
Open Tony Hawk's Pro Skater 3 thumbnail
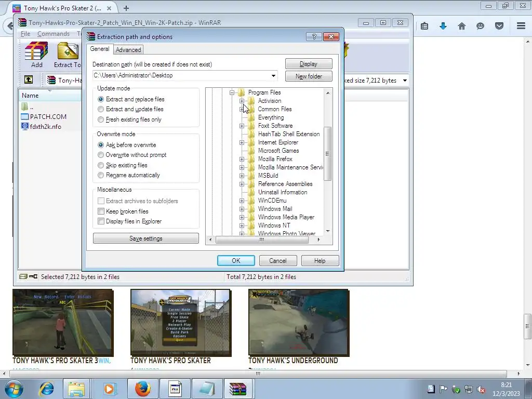click(x=63, y=323)
